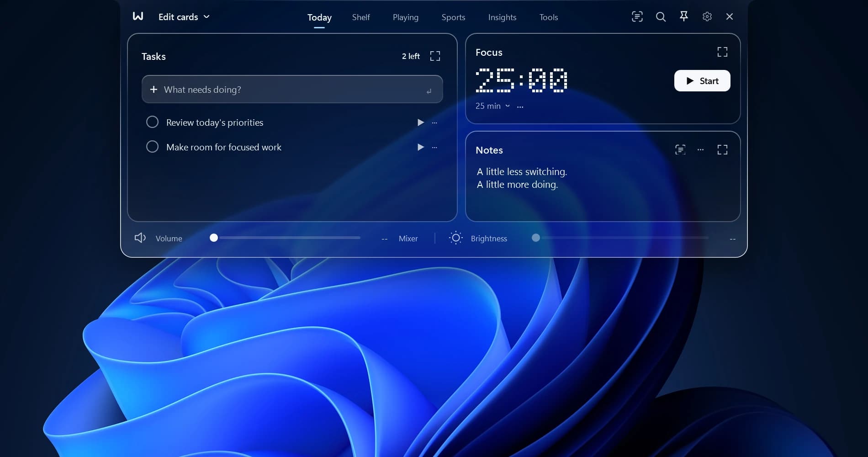
Task: Pin the panel with the pin icon
Action: [684, 16]
